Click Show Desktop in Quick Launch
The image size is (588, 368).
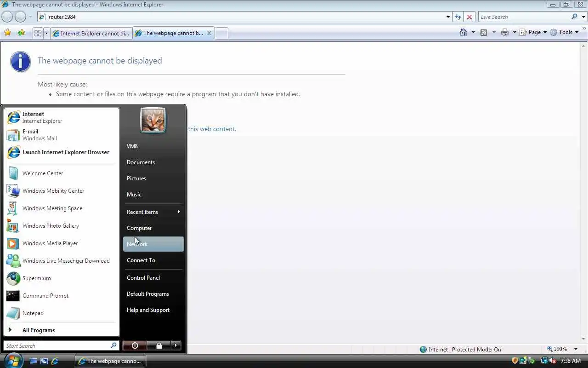[33, 362]
